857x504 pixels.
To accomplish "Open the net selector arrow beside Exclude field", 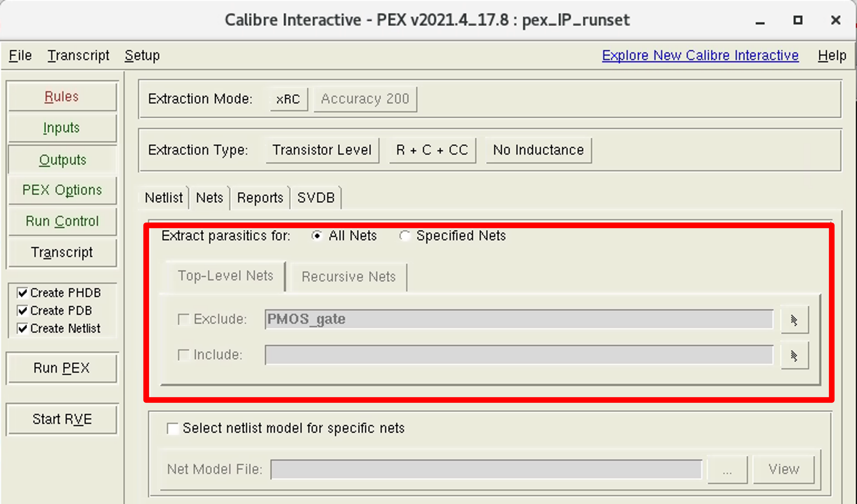I will [x=794, y=319].
